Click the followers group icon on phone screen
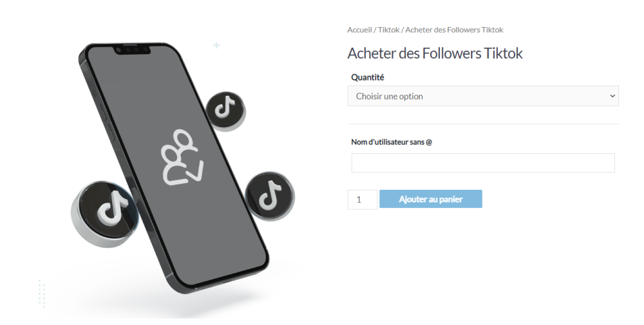The height and width of the screenshot is (325, 644). tap(181, 158)
